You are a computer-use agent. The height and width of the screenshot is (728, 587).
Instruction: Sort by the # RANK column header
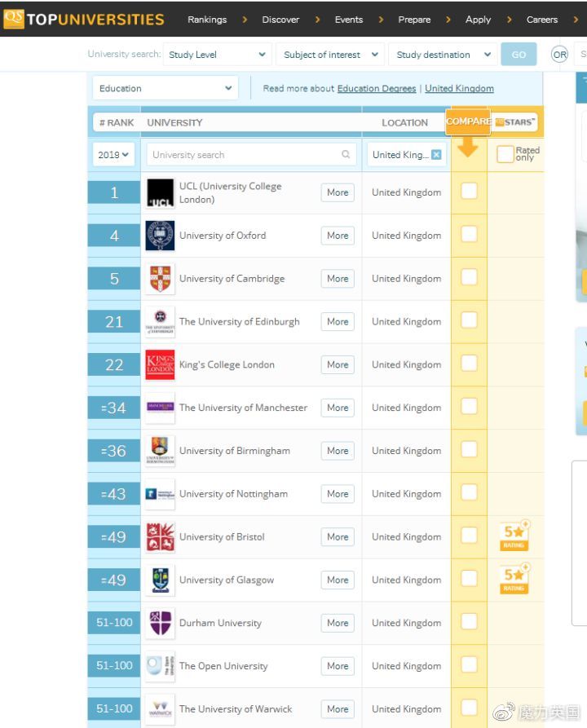coord(117,122)
